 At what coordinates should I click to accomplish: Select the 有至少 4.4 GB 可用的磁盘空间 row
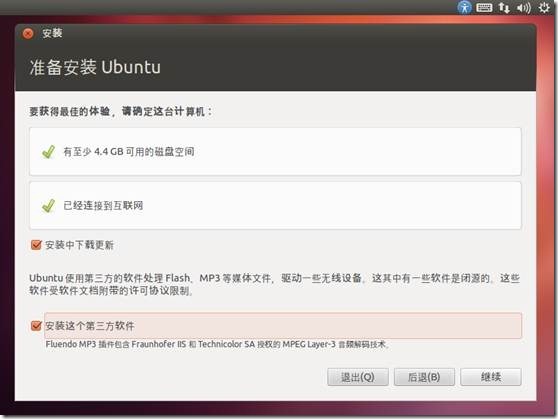(275, 152)
